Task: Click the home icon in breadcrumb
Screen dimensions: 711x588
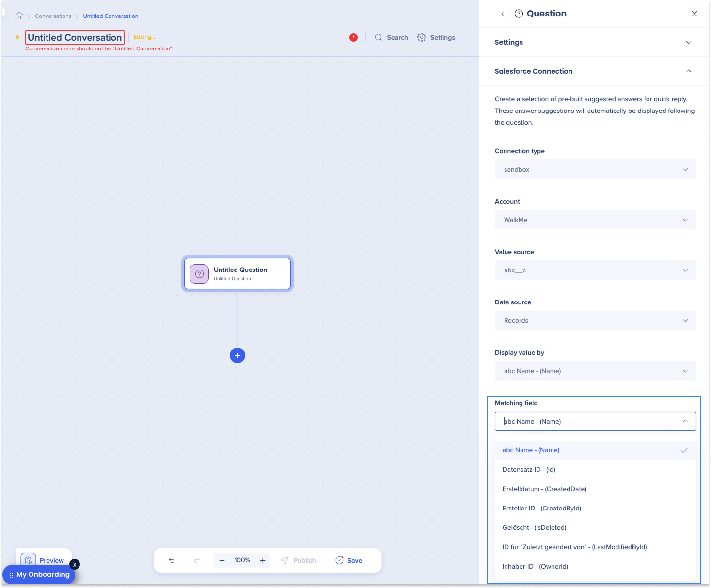Action: [x=19, y=16]
